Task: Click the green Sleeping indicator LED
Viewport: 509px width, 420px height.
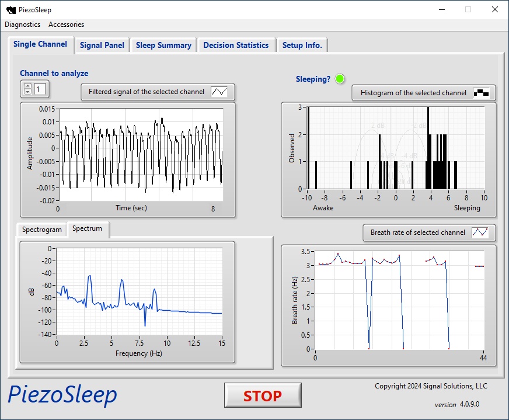Action: [x=340, y=79]
